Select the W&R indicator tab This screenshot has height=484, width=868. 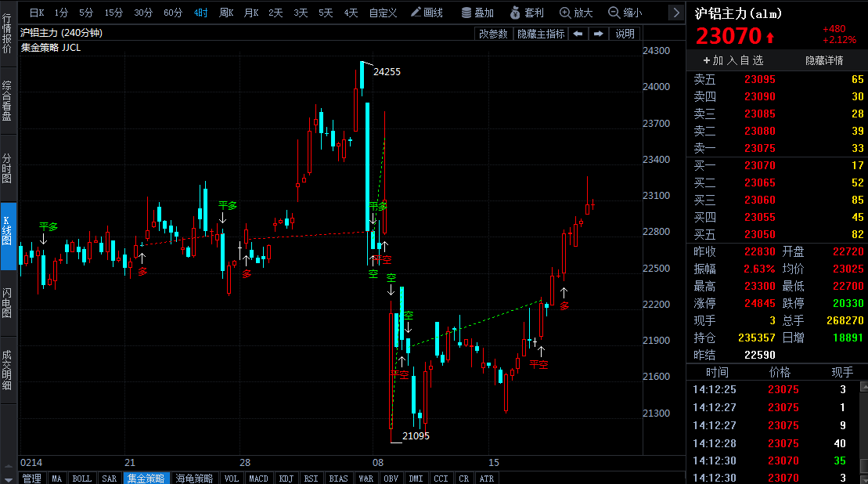pyautogui.click(x=366, y=478)
